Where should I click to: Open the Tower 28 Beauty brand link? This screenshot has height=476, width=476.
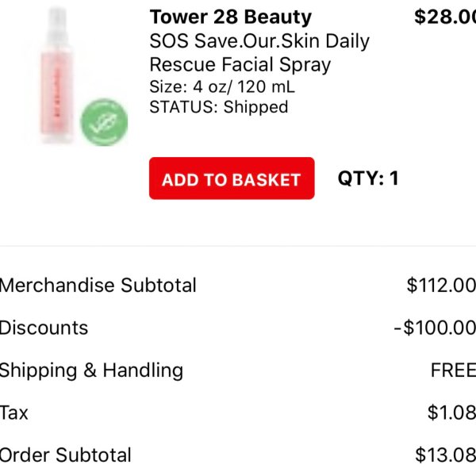[231, 17]
